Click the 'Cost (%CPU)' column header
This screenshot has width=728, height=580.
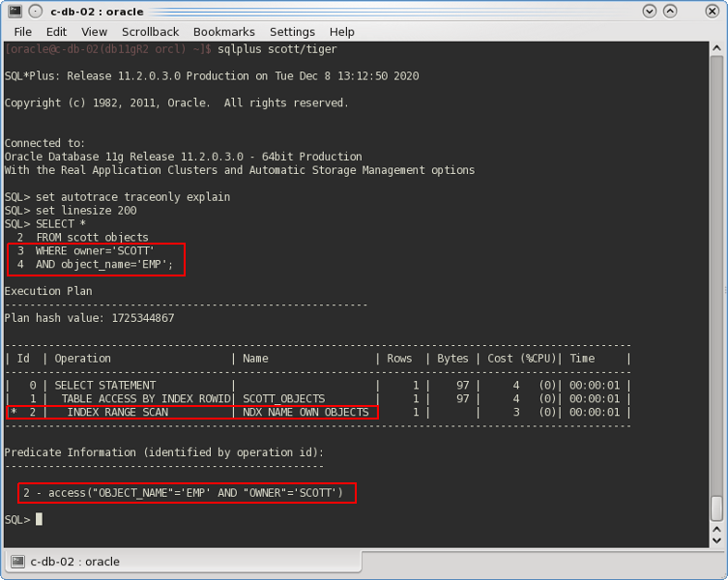(x=521, y=359)
